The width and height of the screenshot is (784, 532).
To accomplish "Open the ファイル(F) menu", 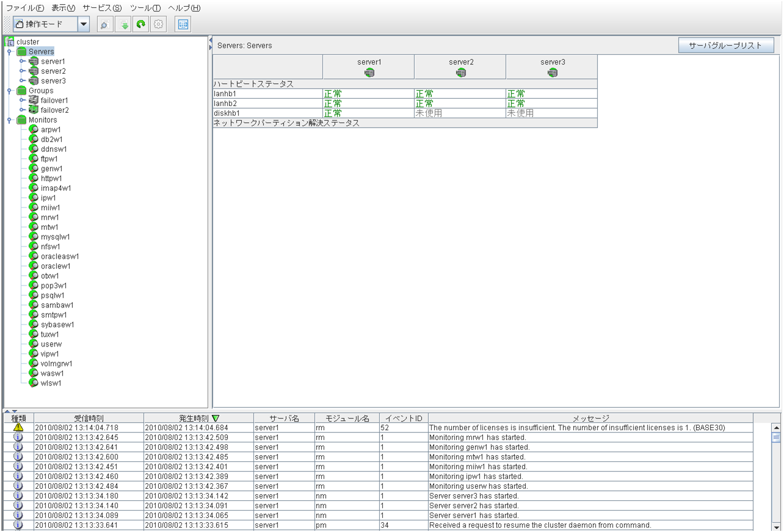I will (25, 8).
